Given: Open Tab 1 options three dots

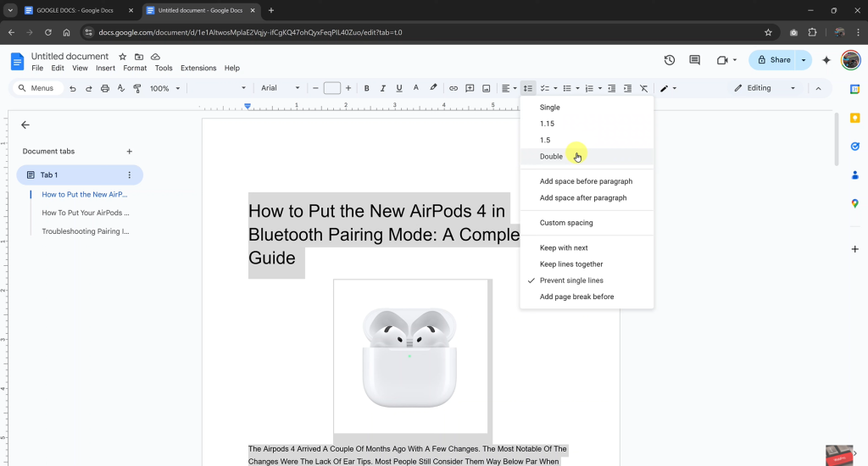Looking at the screenshot, I should 129,175.
